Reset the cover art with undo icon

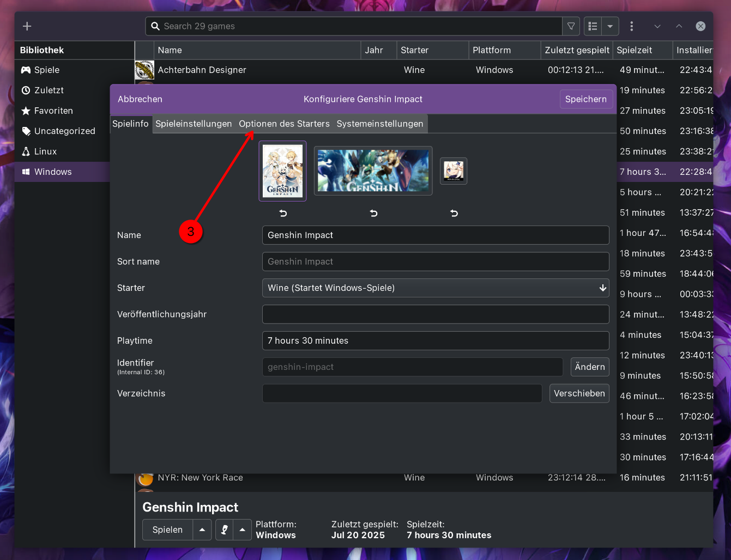point(283,213)
